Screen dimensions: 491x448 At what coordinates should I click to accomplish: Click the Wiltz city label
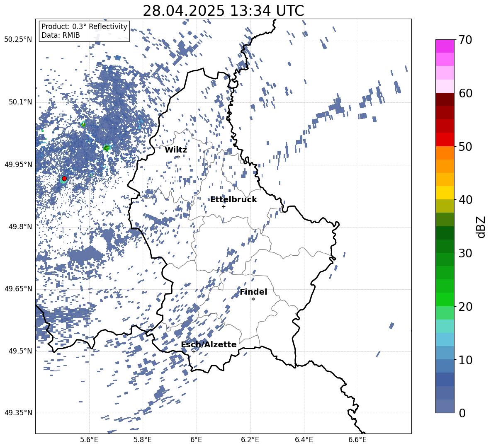coord(176,150)
